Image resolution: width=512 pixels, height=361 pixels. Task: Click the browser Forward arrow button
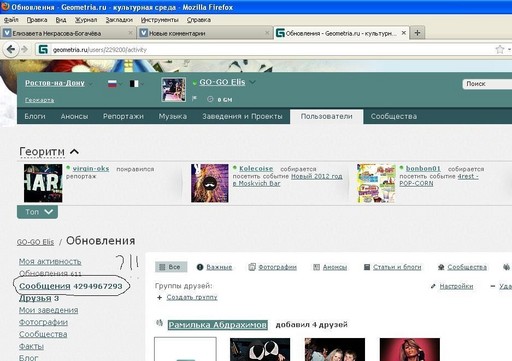point(24,50)
